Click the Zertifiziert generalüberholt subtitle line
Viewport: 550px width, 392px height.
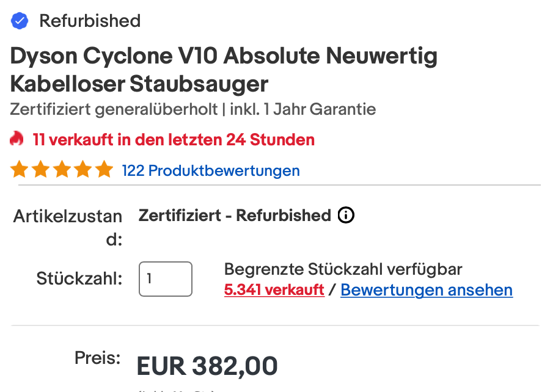193,109
